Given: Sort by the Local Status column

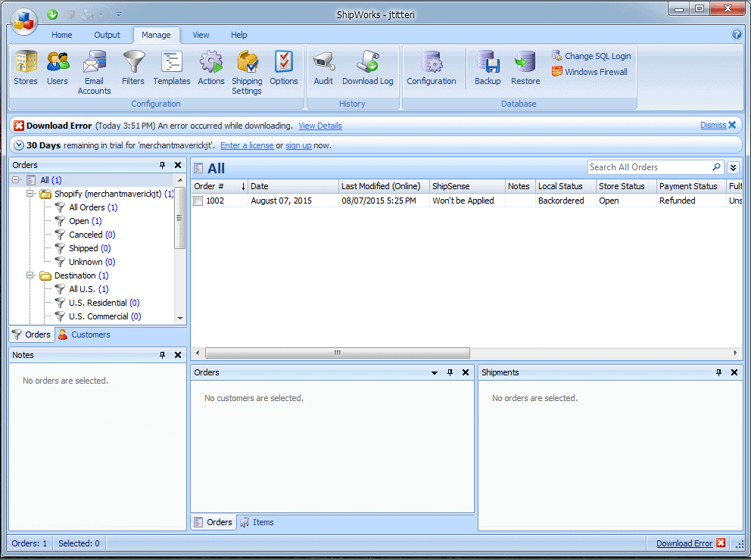Looking at the screenshot, I should point(566,186).
